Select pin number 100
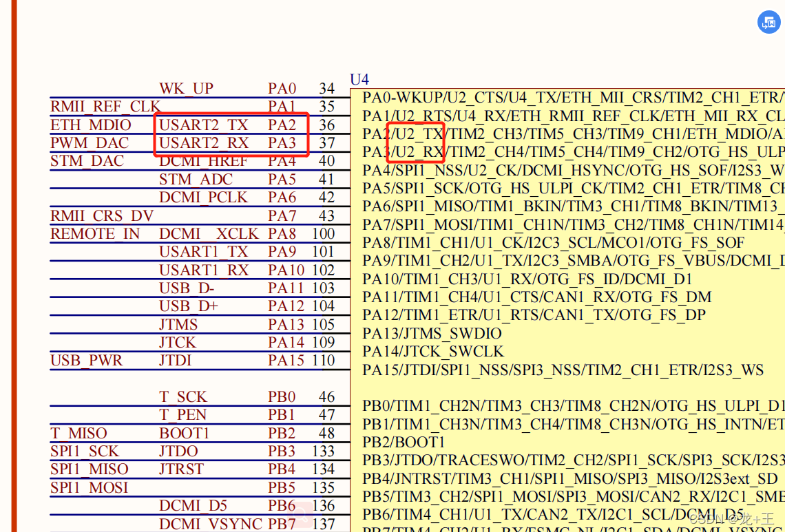 coord(323,234)
